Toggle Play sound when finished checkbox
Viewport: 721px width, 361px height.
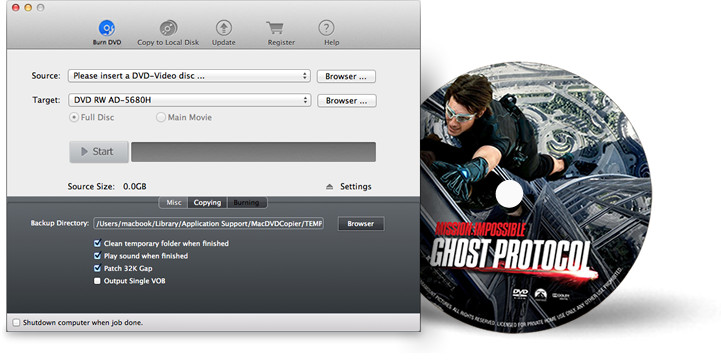pyautogui.click(x=97, y=255)
